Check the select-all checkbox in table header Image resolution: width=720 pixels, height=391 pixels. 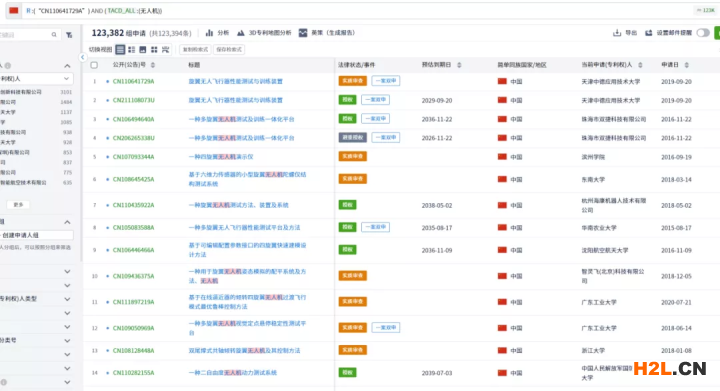(x=94, y=65)
